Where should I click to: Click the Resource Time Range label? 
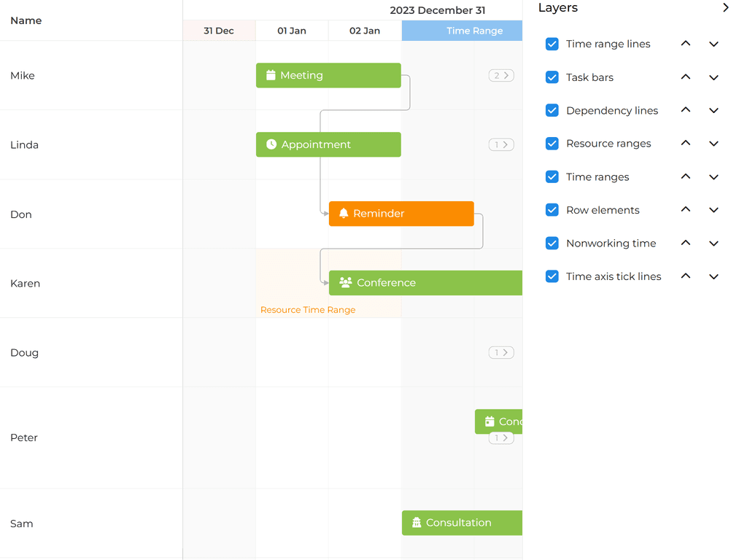(307, 309)
